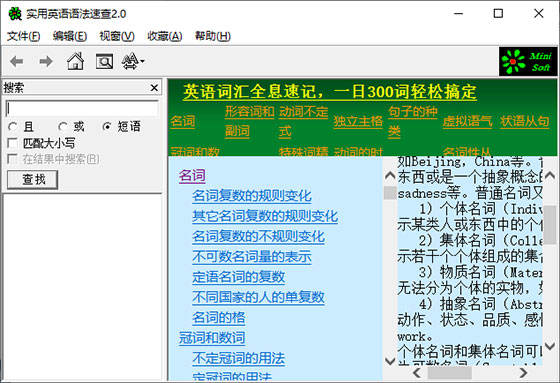Click the purple 名词 heading in contents list
560x383 pixels.
[192, 176]
